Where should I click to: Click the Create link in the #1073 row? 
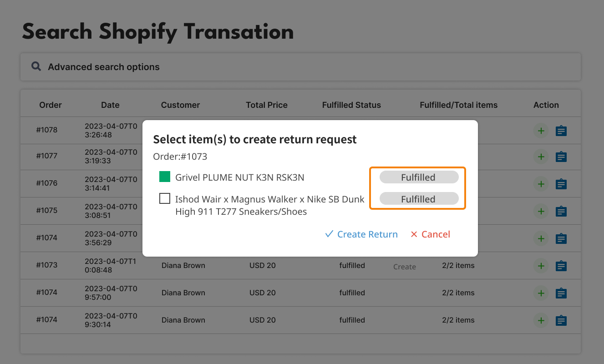[405, 267]
